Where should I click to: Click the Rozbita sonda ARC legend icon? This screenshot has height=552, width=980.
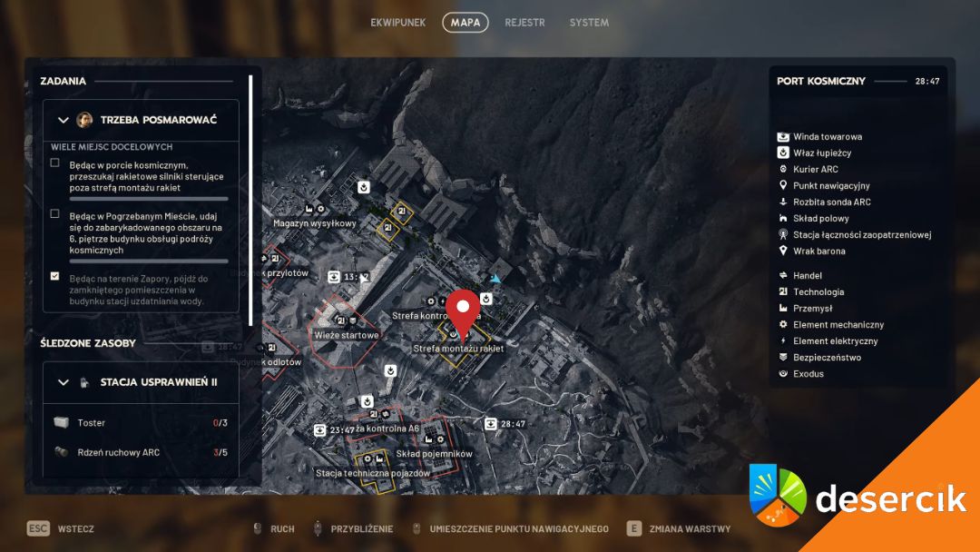tap(783, 202)
